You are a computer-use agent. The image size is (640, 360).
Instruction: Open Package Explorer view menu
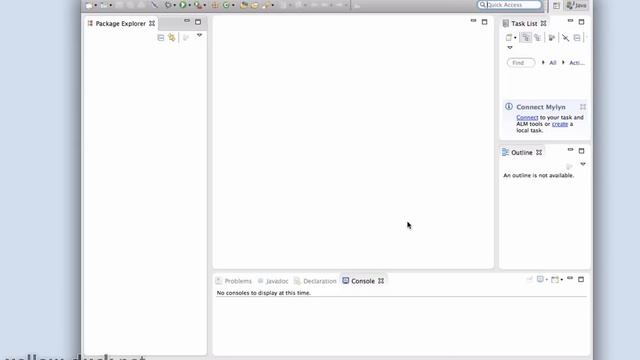pyautogui.click(x=199, y=36)
